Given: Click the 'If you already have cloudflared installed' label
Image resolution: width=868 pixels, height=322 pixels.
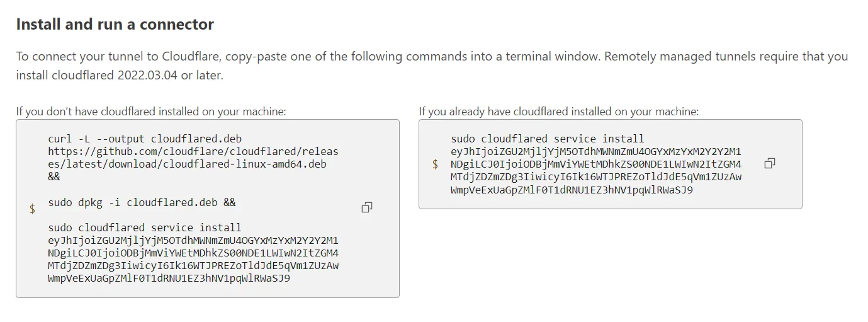Looking at the screenshot, I should (559, 112).
